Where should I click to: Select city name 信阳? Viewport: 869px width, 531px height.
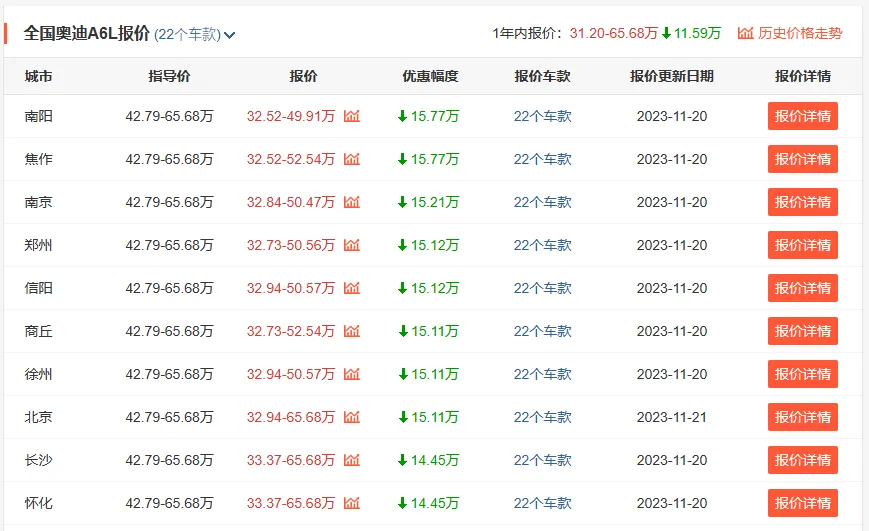38,288
